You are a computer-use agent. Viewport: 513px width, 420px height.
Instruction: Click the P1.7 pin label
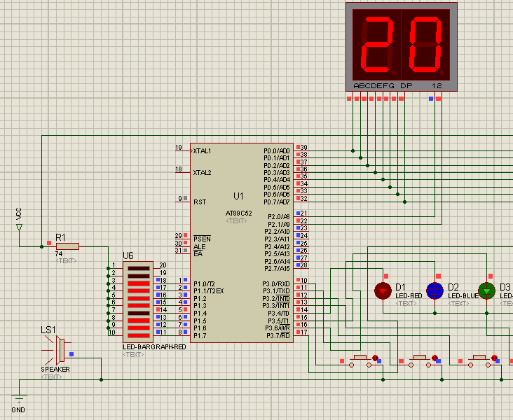pos(200,336)
